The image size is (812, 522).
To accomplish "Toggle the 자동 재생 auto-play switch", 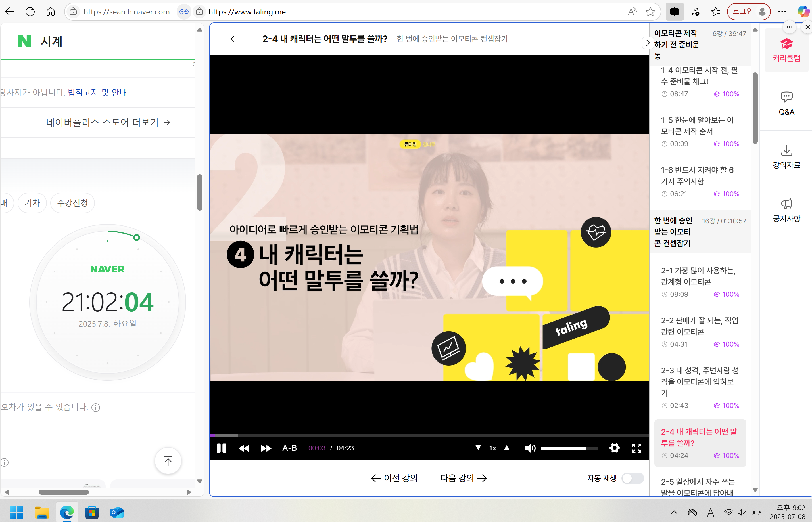I will coord(632,478).
